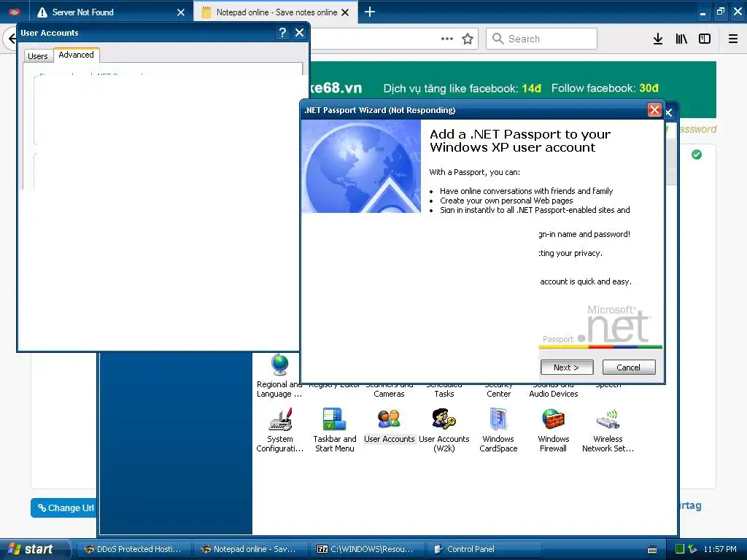Switch to DDoS Protected Hosting taskbar item
This screenshot has width=747, height=560.
coord(134,549)
